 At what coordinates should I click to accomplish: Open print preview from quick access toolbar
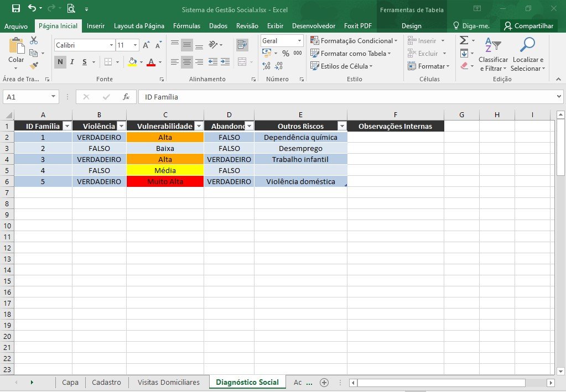[x=71, y=8]
